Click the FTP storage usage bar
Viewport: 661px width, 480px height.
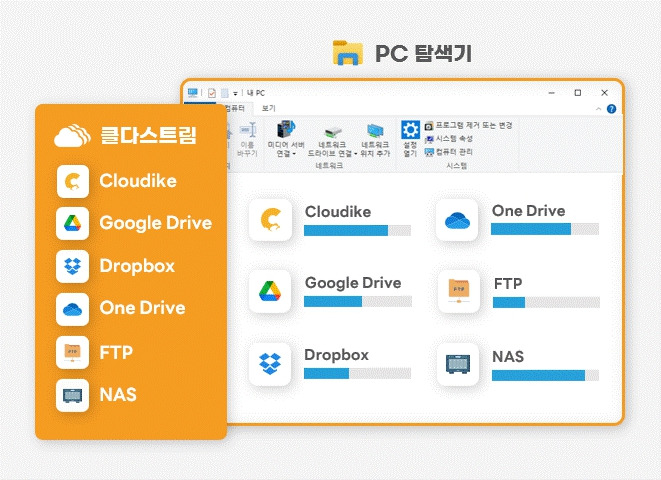click(546, 302)
